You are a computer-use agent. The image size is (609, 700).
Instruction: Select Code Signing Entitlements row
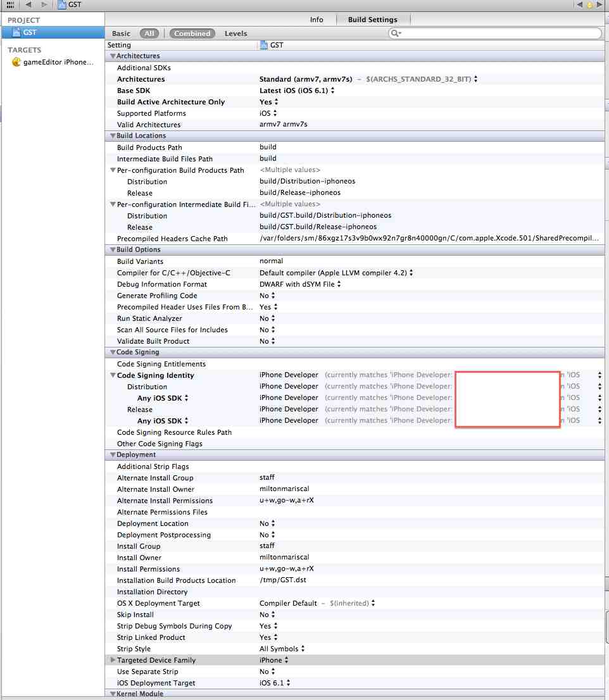pyautogui.click(x=355, y=364)
